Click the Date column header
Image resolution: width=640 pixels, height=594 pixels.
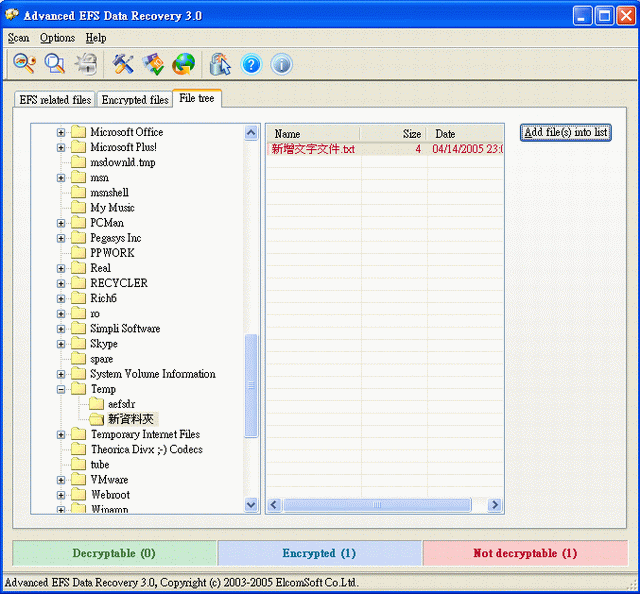(x=465, y=134)
